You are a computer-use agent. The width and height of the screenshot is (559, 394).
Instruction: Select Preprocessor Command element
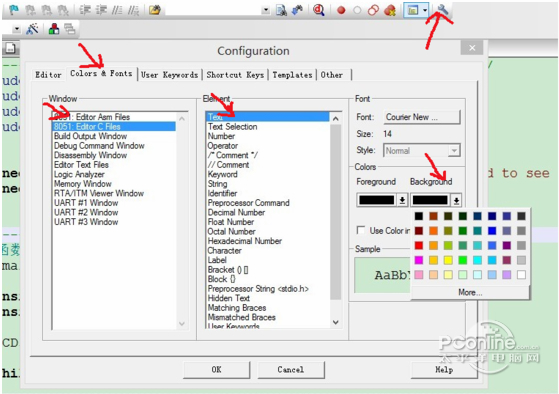tap(268, 203)
